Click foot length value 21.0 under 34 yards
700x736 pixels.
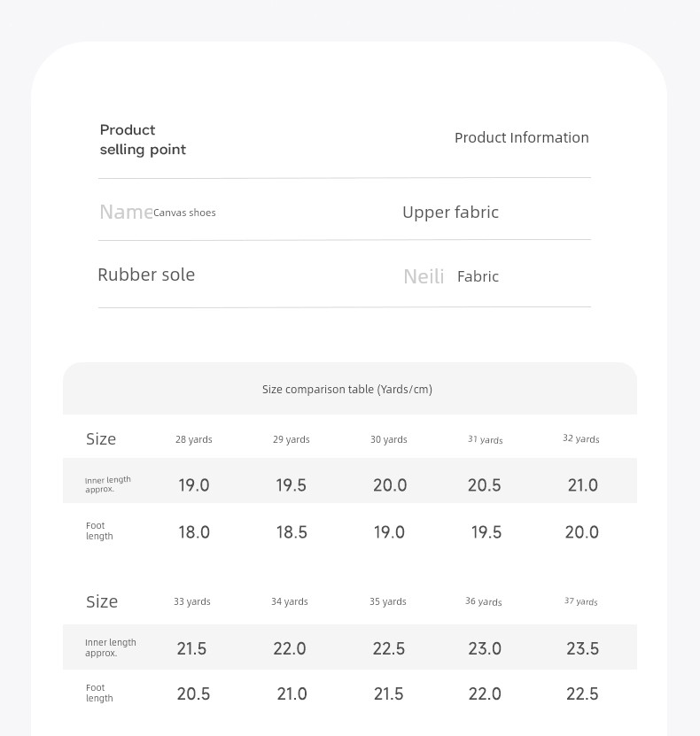(292, 693)
